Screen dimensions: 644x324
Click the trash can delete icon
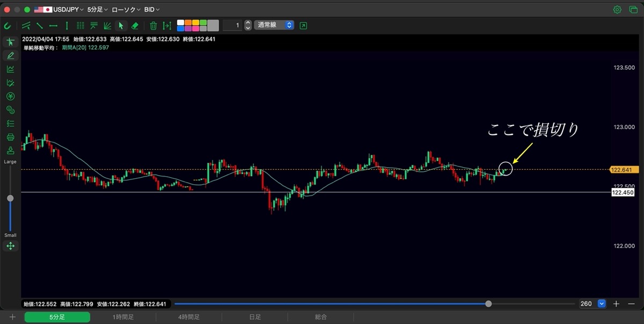(x=153, y=25)
